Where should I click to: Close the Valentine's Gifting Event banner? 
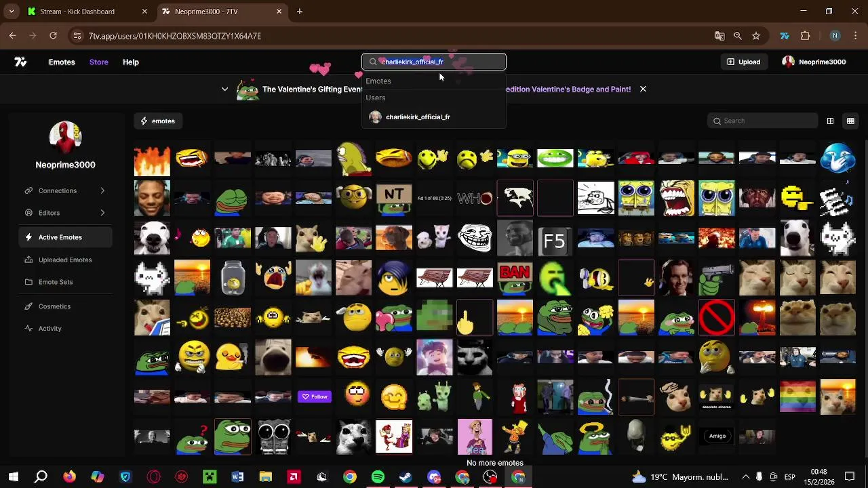(x=643, y=89)
